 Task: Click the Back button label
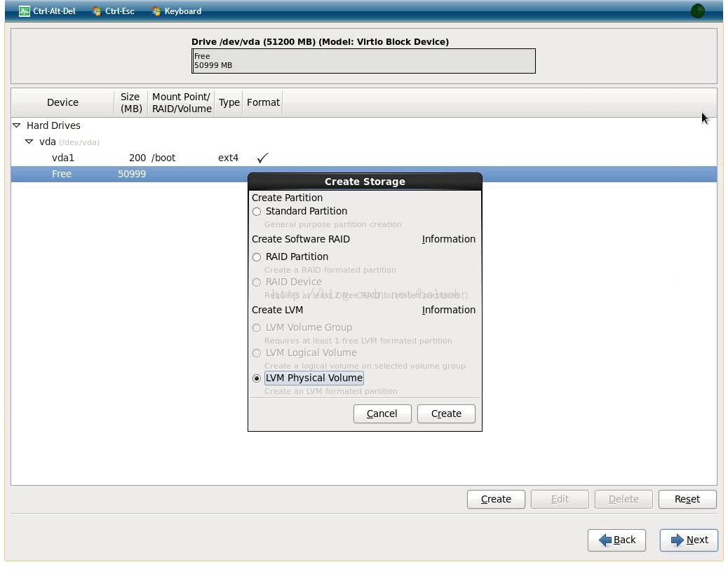[x=624, y=540]
